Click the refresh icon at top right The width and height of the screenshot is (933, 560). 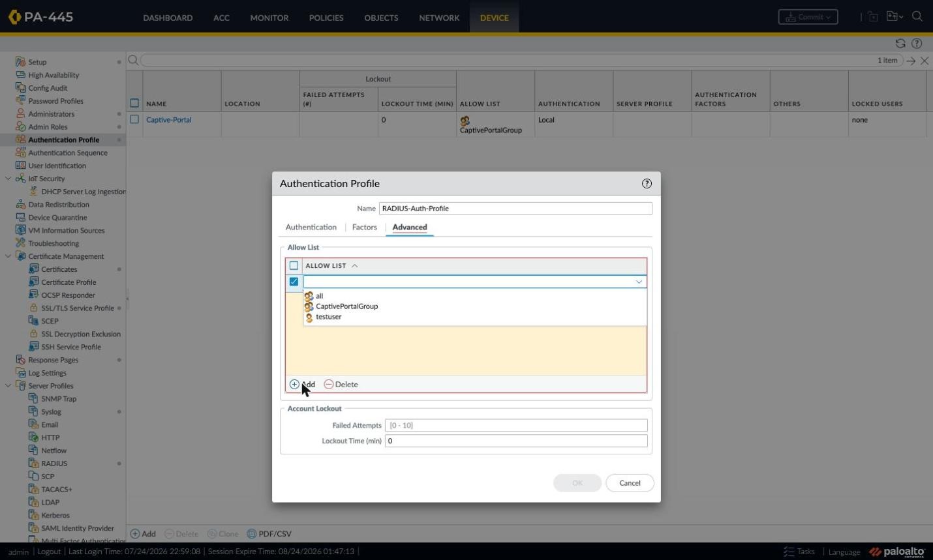[x=900, y=44]
